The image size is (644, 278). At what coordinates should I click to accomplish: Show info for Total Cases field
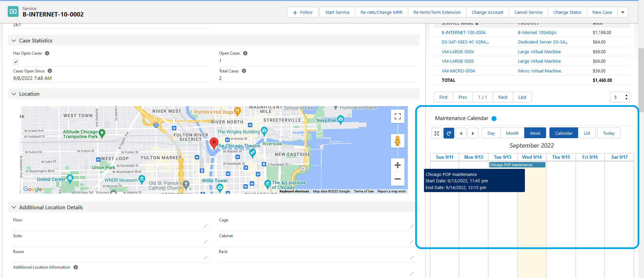244,71
